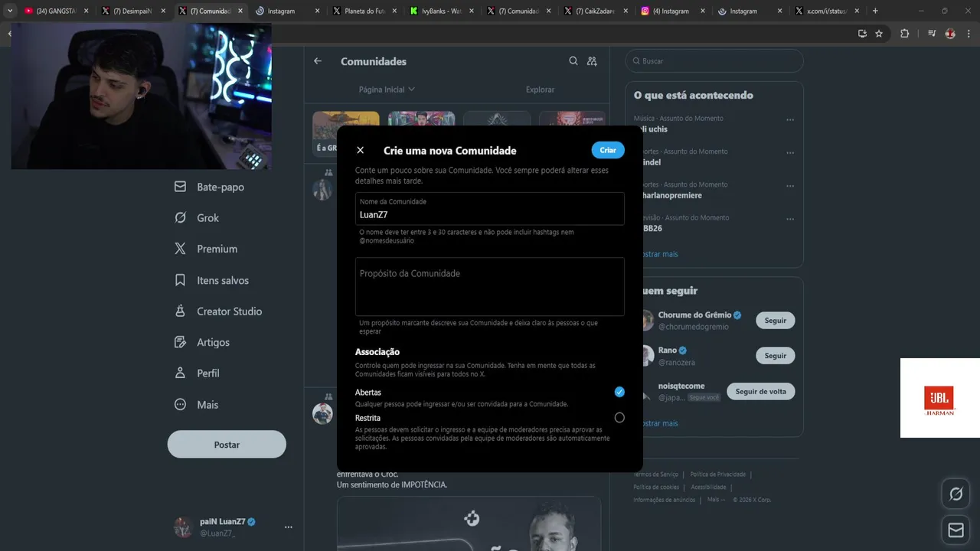Screen dimensions: 980x551
Task: Open the Rano profile name
Action: pyautogui.click(x=668, y=350)
